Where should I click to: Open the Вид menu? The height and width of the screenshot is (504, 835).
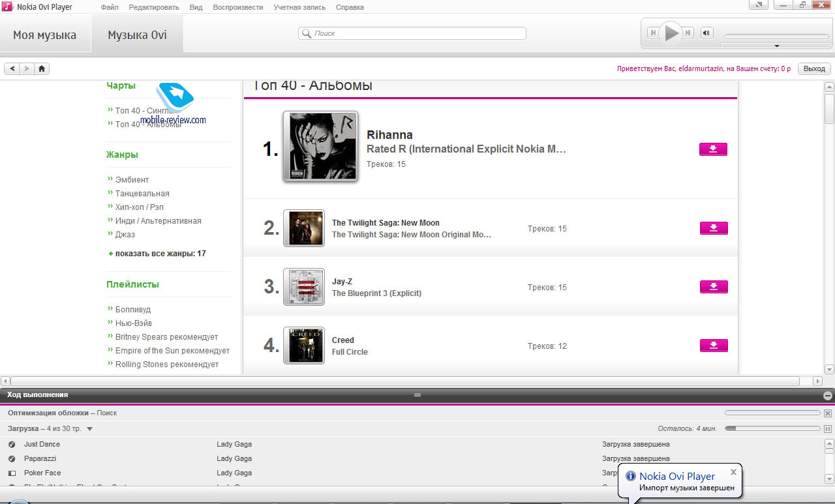(x=196, y=7)
